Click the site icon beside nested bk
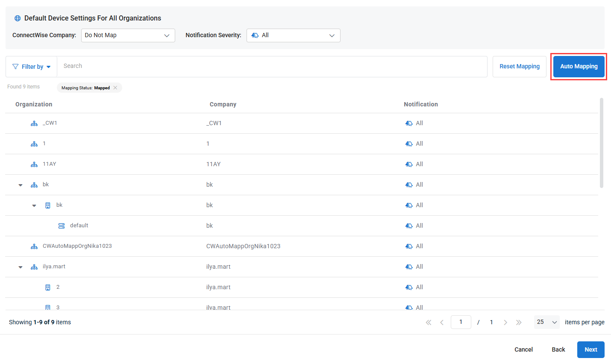Image resolution: width=611 pixels, height=364 pixels. [x=48, y=205]
